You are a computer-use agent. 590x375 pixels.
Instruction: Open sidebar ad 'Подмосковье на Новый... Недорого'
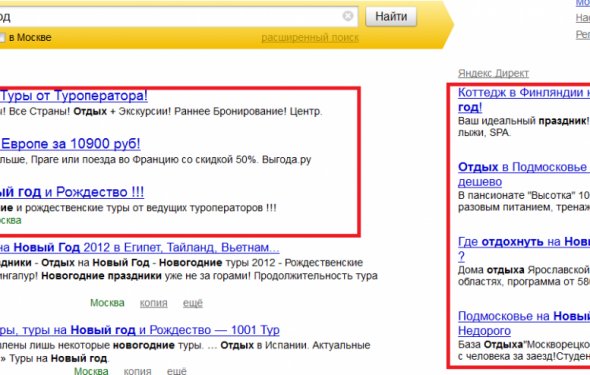pos(524,323)
